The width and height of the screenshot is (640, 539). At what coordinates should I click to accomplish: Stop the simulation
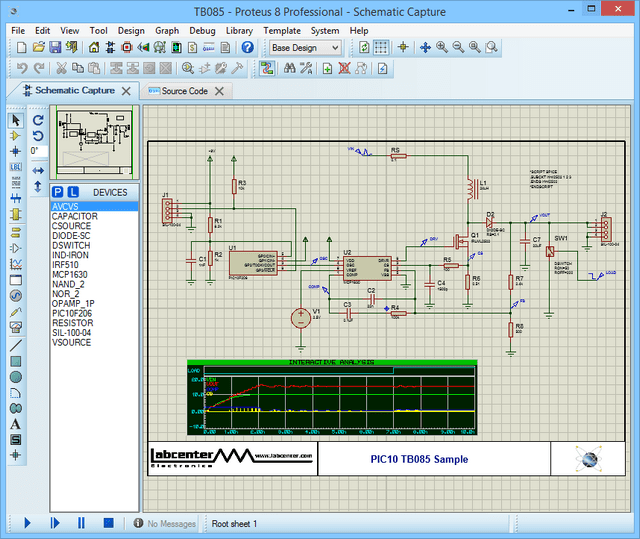pos(108,523)
